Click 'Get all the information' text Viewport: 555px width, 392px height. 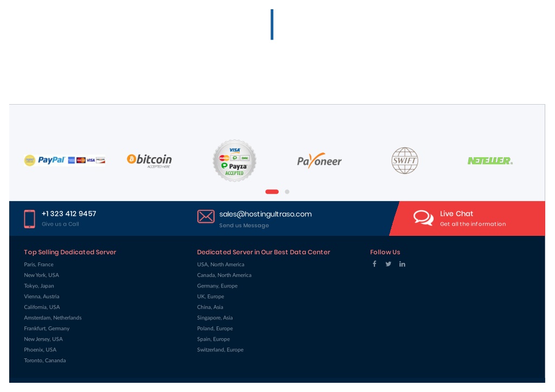point(473,224)
